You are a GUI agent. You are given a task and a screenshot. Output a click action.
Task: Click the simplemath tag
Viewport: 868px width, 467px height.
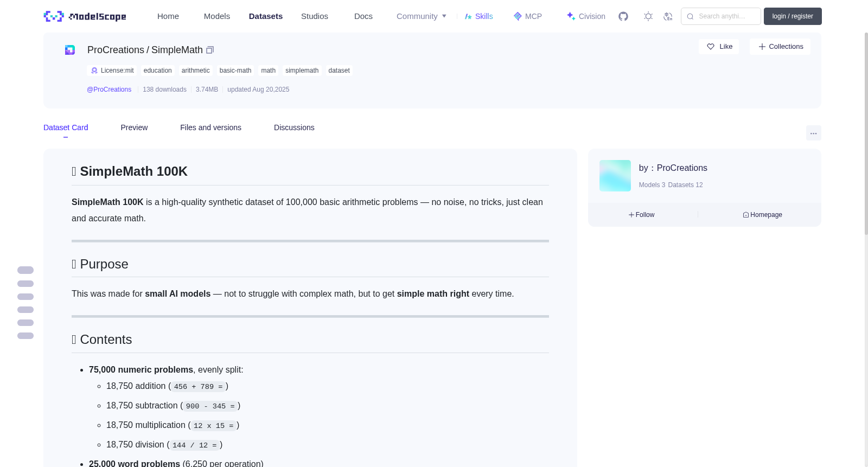click(302, 71)
